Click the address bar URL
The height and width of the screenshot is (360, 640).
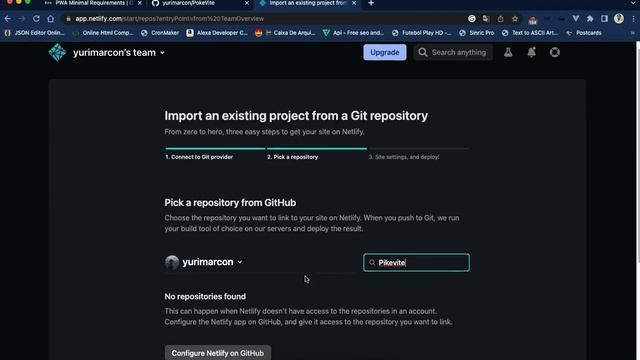point(169,19)
